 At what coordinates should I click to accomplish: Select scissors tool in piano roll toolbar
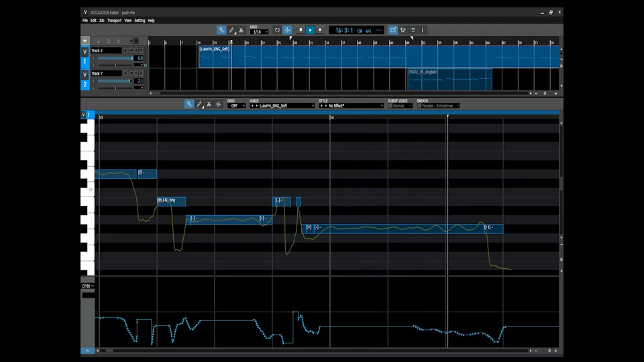(209, 105)
